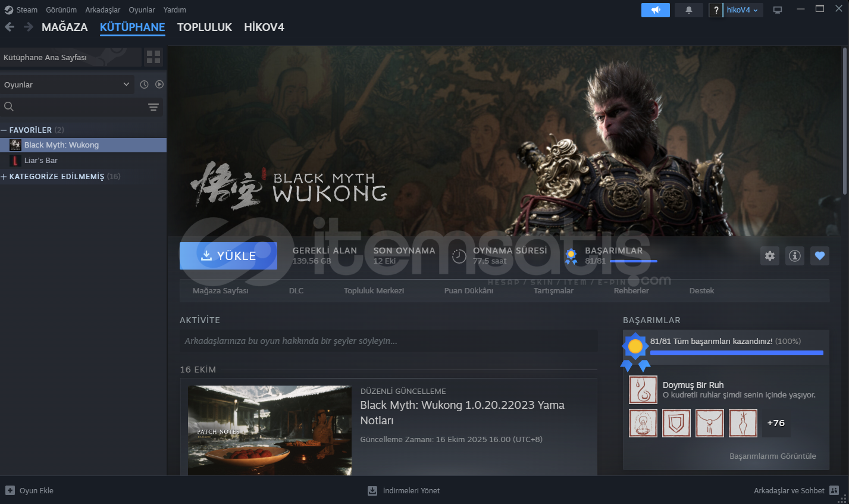Open the Doymuş Bir Ruh achievement icon

(x=643, y=390)
